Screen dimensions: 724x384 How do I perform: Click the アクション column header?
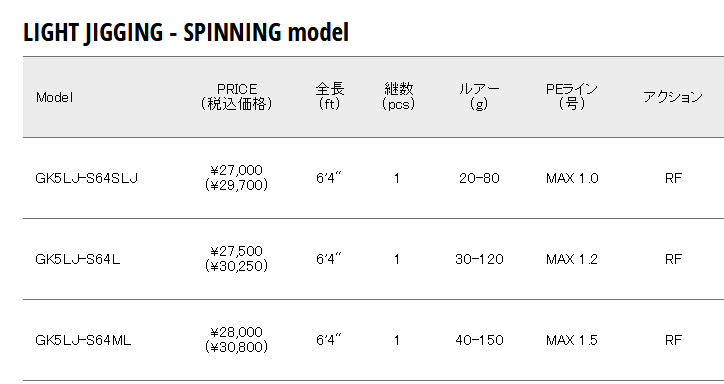(x=673, y=97)
